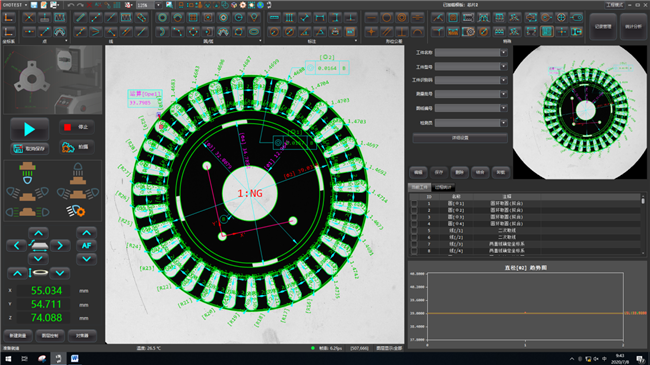This screenshot has height=365, width=650.
Task: Click the globe icon in top toolbar
Action: (x=260, y=5)
